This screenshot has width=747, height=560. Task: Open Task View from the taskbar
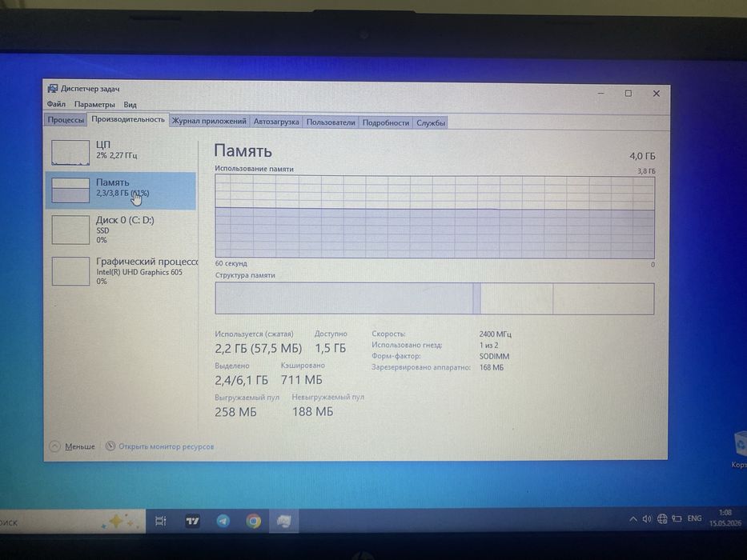click(x=161, y=521)
